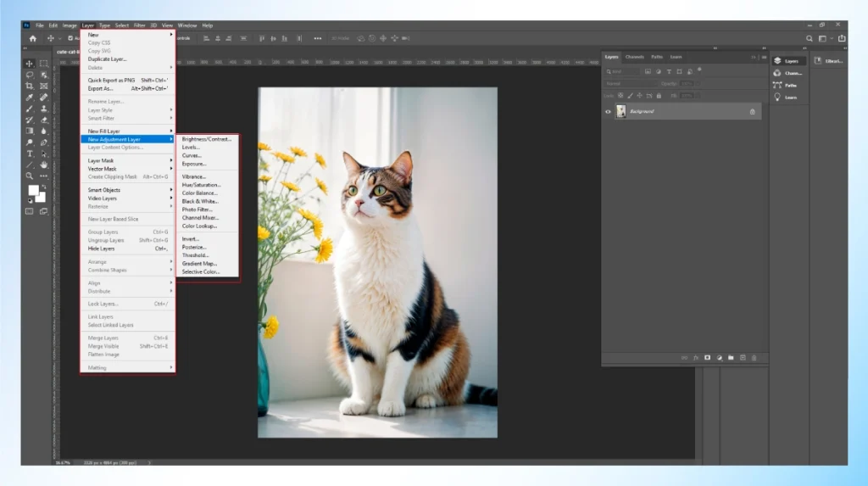Image resolution: width=868 pixels, height=486 pixels.
Task: Toggle the adjustment layer filter
Action: click(658, 71)
